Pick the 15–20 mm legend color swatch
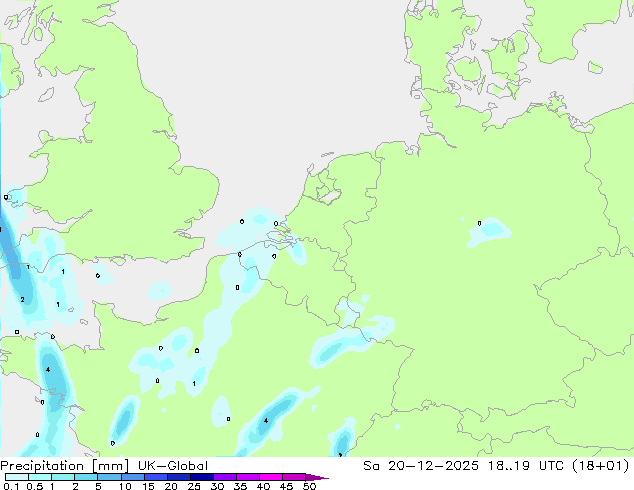 pos(155,477)
